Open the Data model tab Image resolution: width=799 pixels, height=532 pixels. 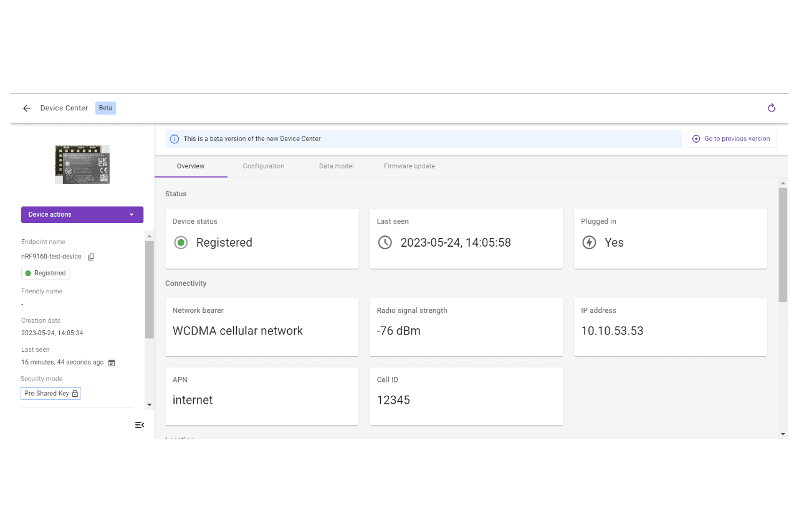(x=336, y=166)
